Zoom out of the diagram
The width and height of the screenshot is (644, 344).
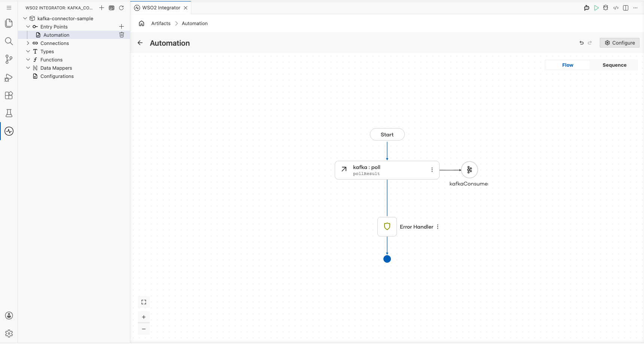pos(144,329)
